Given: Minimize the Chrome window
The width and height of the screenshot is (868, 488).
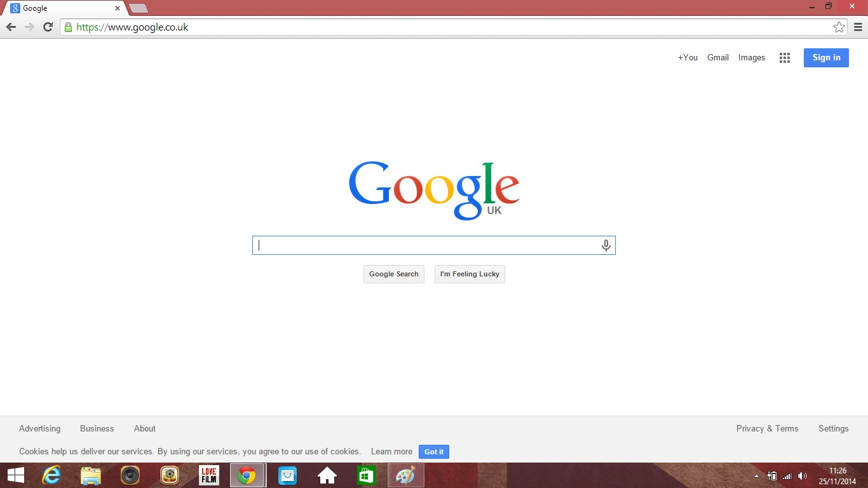Looking at the screenshot, I should point(813,6).
